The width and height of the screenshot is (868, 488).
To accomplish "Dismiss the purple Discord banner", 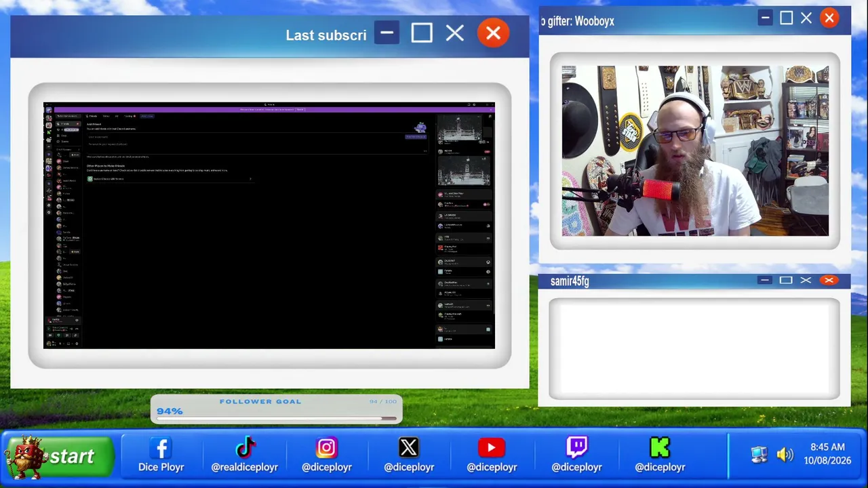I will (x=490, y=110).
